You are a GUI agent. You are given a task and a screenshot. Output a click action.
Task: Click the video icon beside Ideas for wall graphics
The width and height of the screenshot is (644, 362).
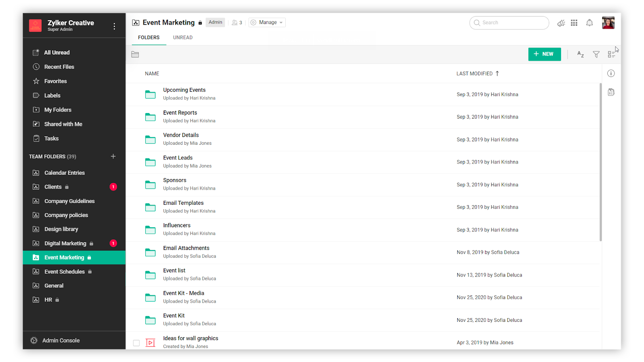coord(150,342)
